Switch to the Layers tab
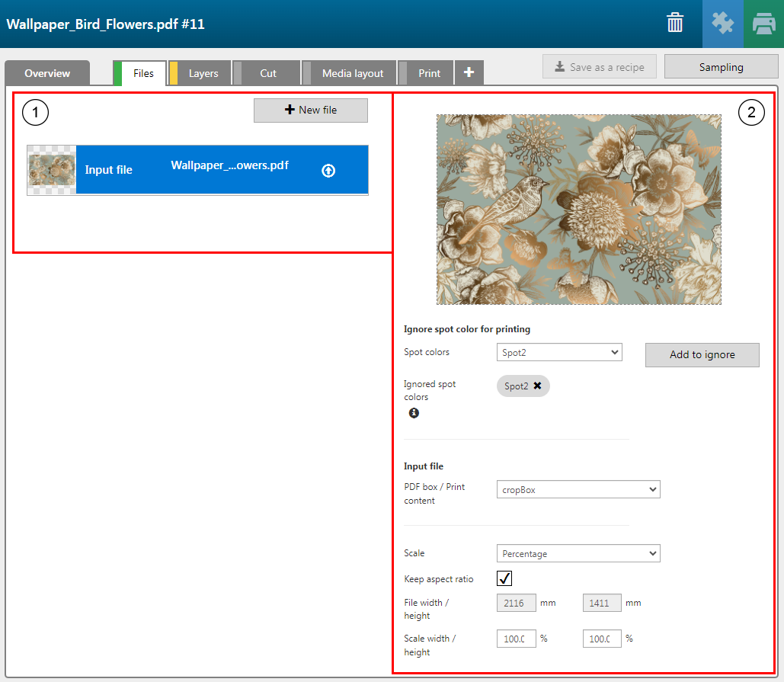 pyautogui.click(x=203, y=73)
